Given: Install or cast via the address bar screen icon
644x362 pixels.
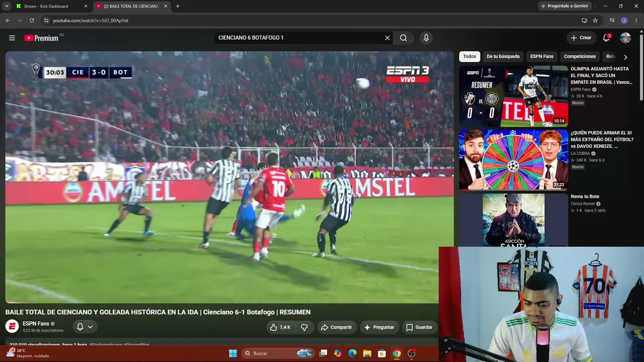Looking at the screenshot, I should click(x=584, y=21).
